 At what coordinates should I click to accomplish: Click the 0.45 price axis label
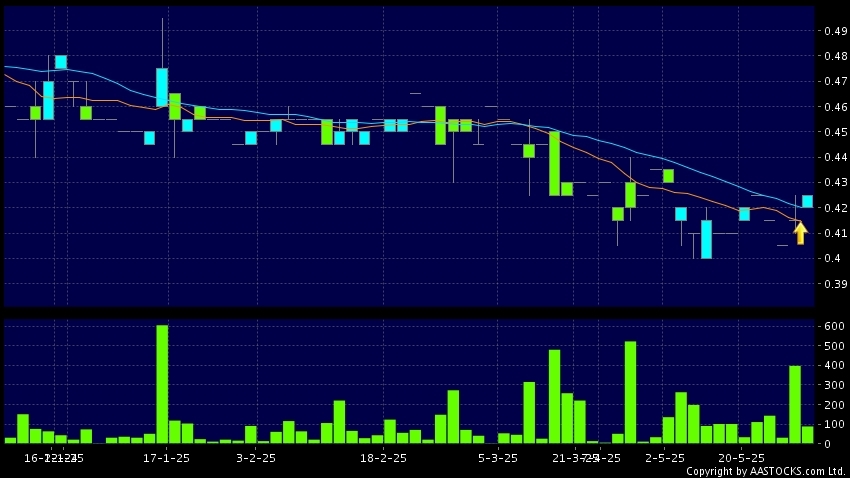[835, 132]
